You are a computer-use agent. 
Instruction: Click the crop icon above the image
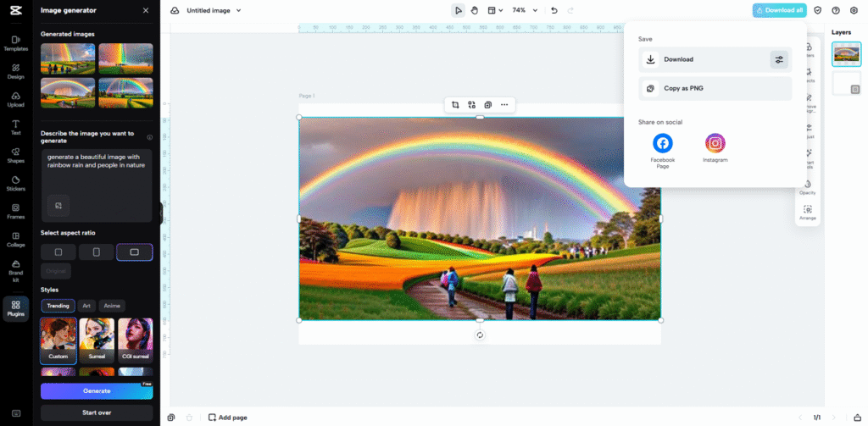click(x=455, y=105)
